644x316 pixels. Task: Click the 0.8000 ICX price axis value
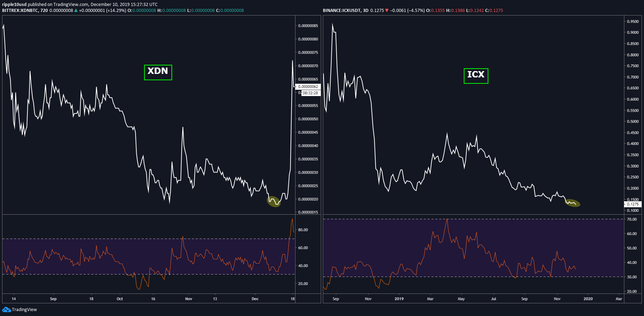(633, 55)
